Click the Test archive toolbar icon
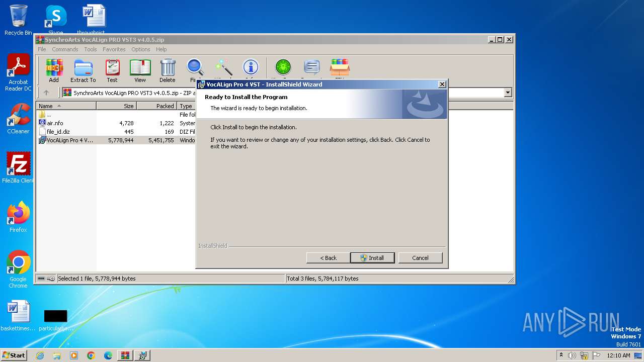Viewport: 644px width, 362px height. click(112, 70)
